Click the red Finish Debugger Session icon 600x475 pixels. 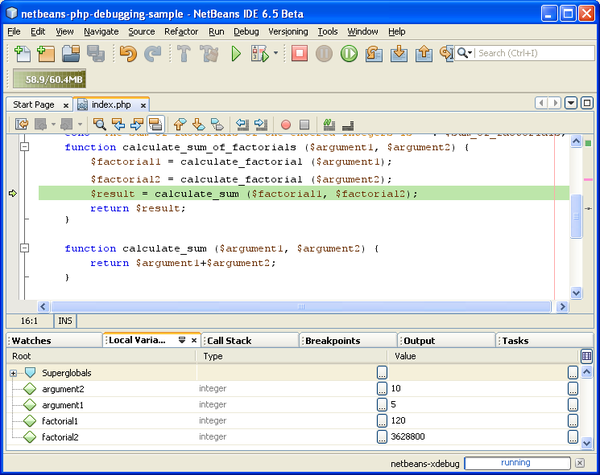coord(300,54)
